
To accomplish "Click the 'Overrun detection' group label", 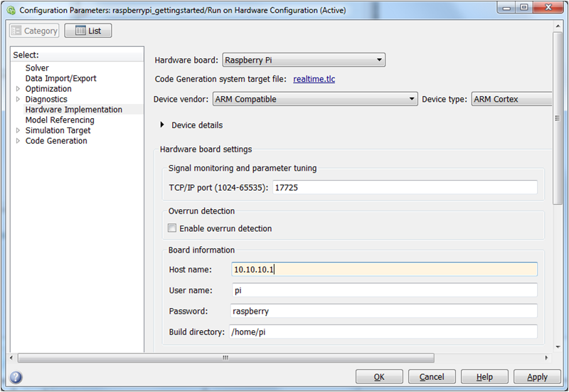I will point(201,211).
